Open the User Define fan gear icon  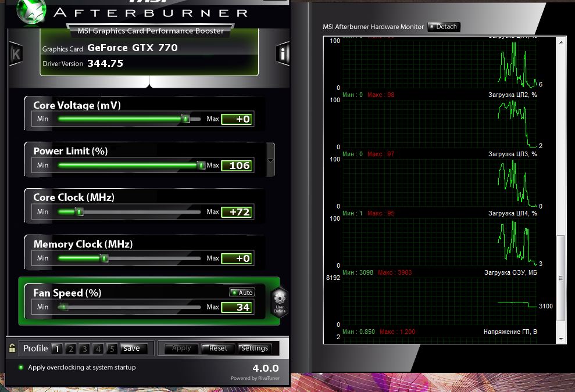click(x=280, y=302)
